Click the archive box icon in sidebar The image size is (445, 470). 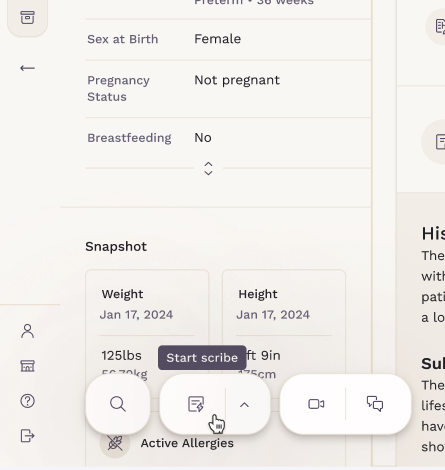(27, 17)
